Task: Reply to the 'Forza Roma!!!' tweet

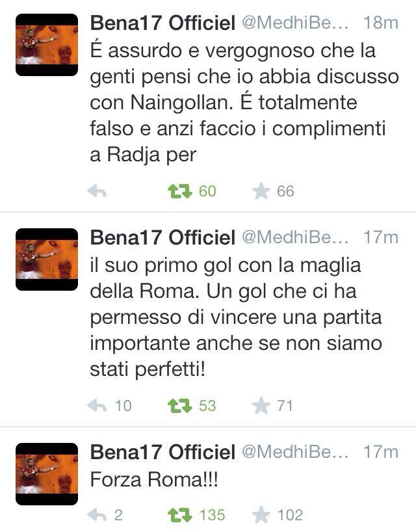Action: 97,515
